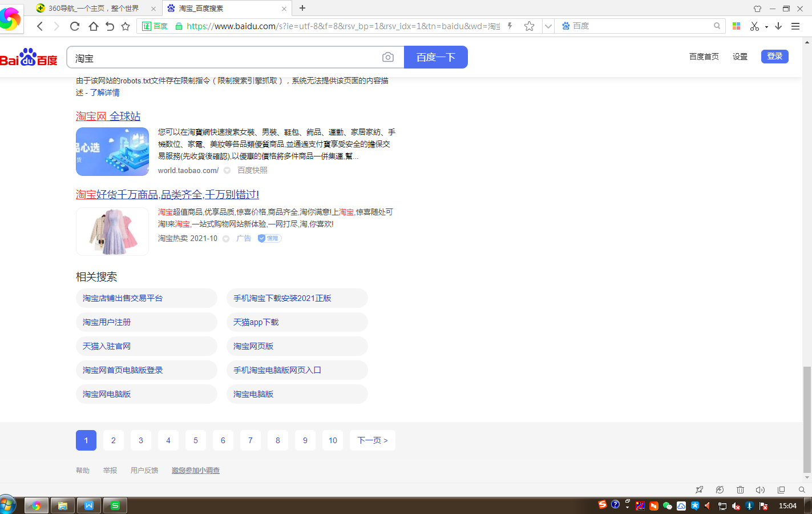Click the undo closed tab icon

(110, 26)
